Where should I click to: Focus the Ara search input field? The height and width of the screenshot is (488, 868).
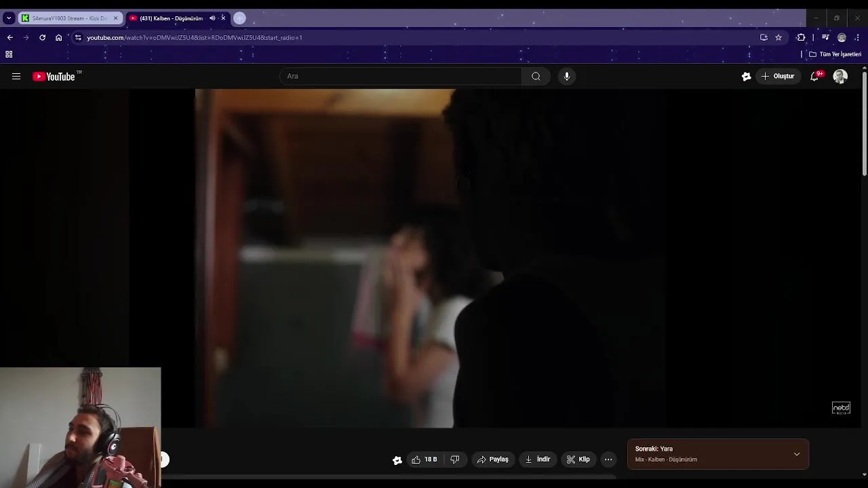[401, 77]
